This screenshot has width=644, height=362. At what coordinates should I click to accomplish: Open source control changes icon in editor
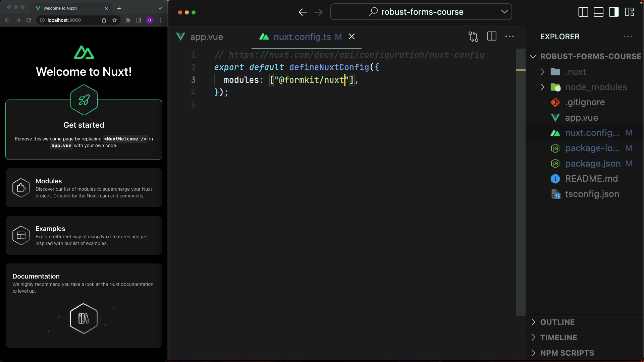point(473,37)
